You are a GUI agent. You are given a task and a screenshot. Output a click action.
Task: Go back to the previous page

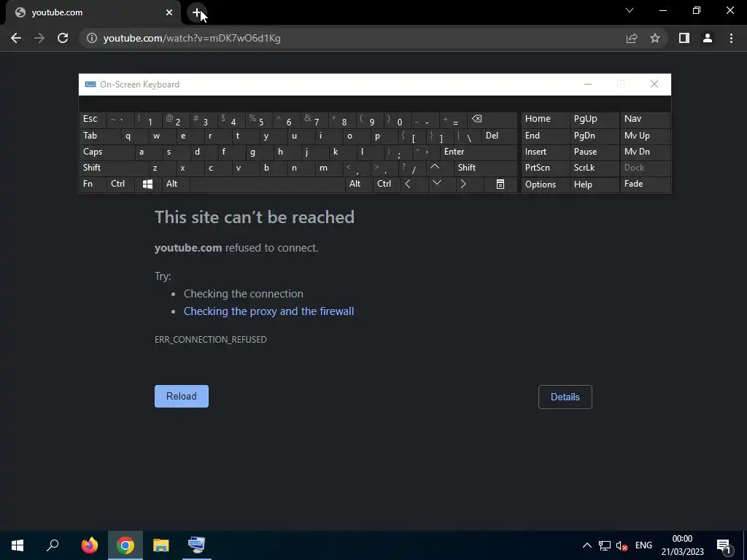click(x=16, y=38)
